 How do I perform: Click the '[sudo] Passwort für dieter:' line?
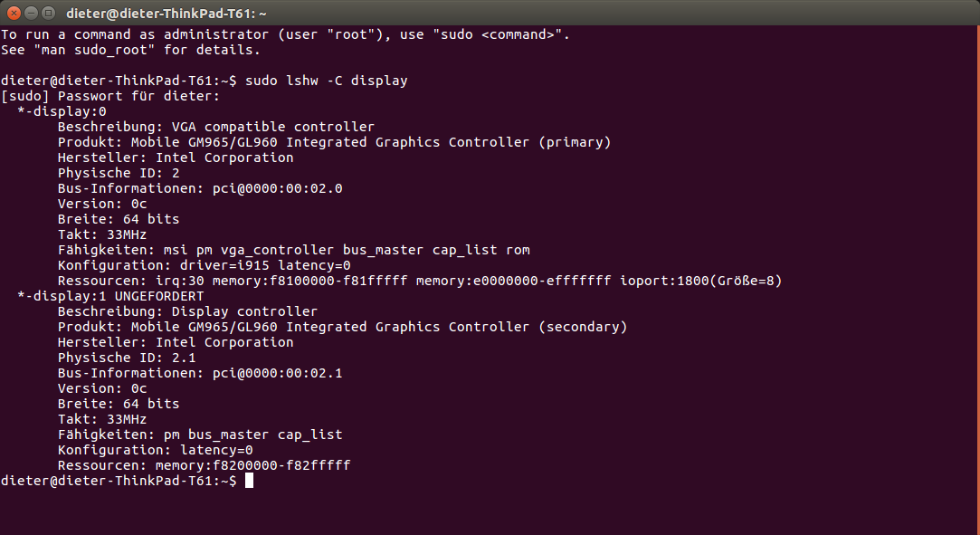click(x=110, y=96)
